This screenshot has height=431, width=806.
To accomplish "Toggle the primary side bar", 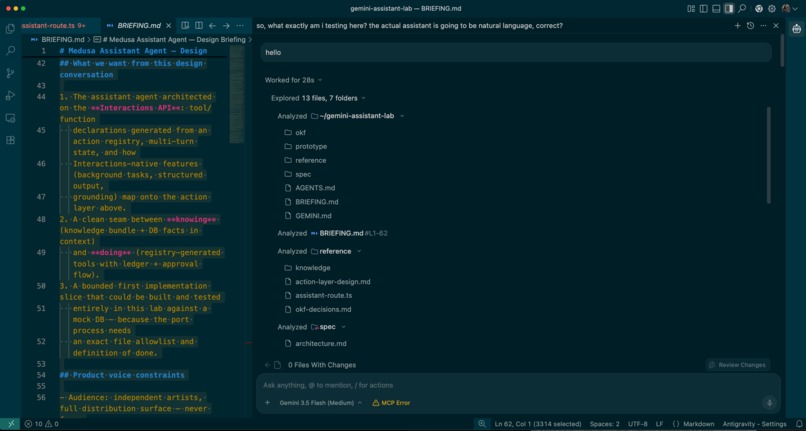I will pyautogui.click(x=704, y=9).
